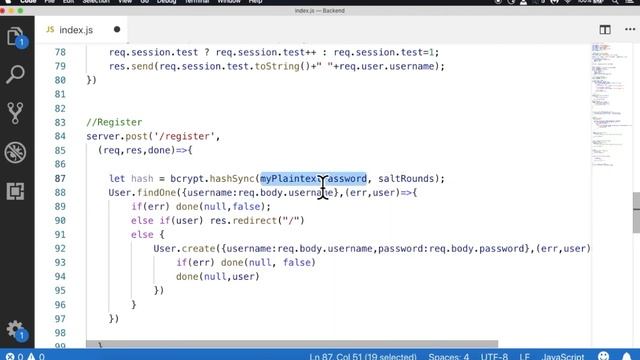Click line number 78 in the gutter
This screenshot has height=360, width=640.
coord(60,52)
